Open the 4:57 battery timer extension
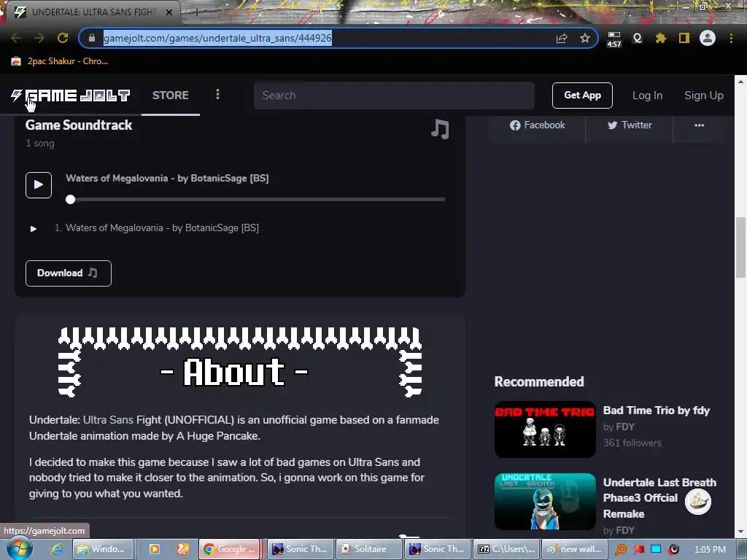The height and width of the screenshot is (560, 747). coord(614,39)
